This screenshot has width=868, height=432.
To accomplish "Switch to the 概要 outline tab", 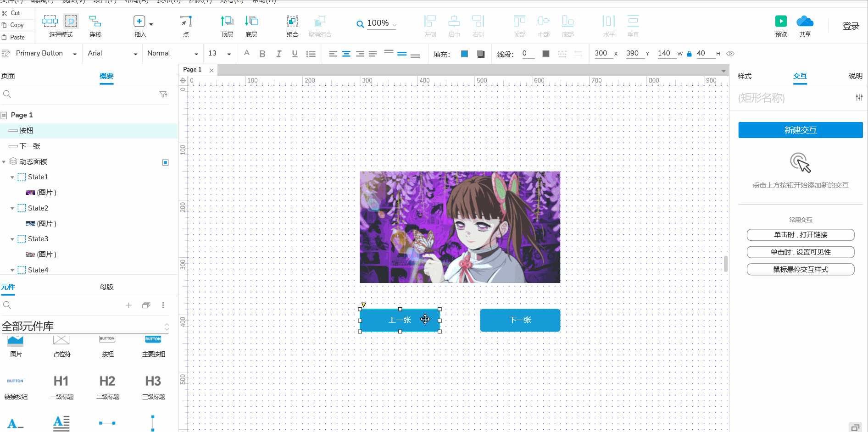I will (106, 76).
